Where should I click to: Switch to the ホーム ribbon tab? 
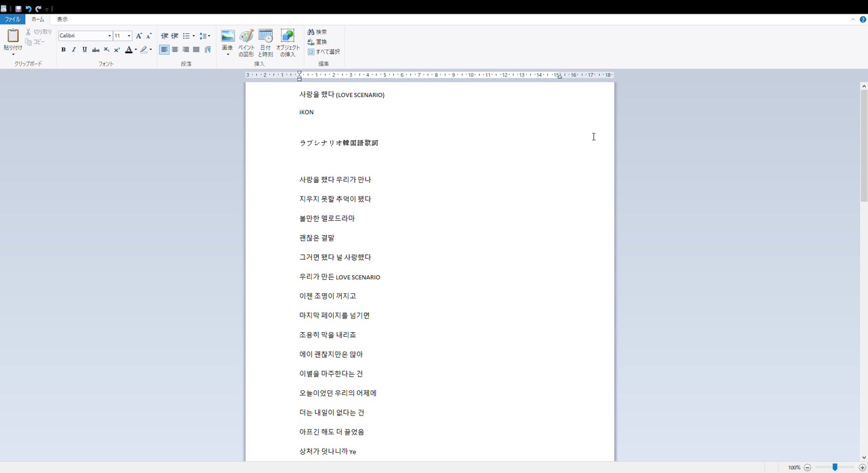click(38, 20)
